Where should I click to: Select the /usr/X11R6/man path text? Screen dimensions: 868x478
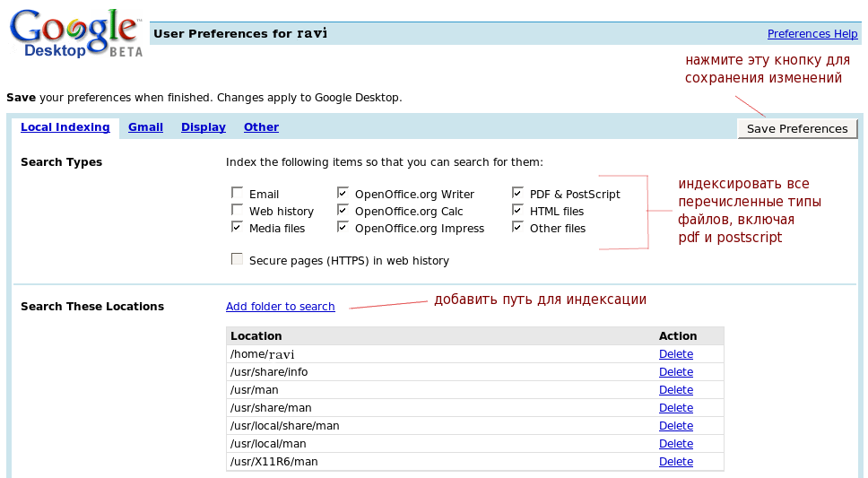coord(274,461)
